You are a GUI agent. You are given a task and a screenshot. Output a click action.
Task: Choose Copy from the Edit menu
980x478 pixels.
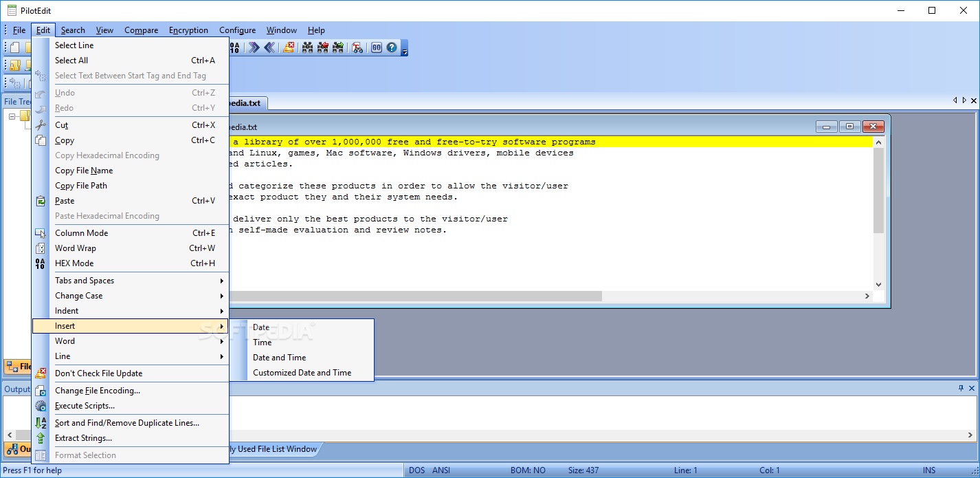pos(131,140)
